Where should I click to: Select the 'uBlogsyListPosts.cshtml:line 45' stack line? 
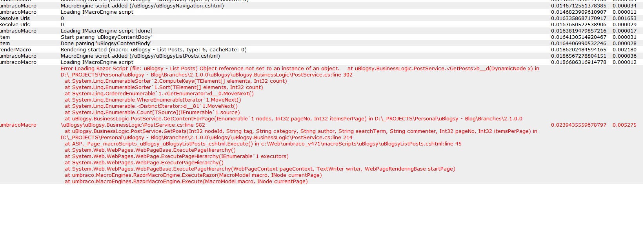(x=263, y=144)
